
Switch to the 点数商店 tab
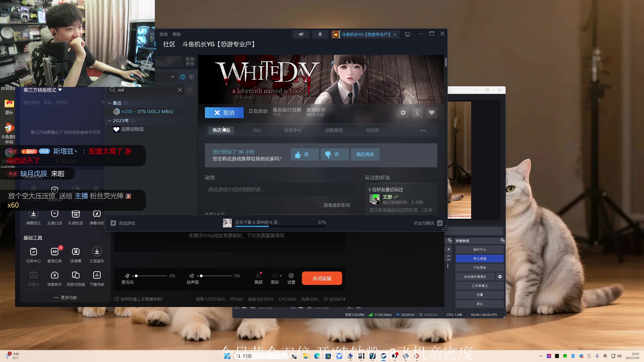point(334,130)
